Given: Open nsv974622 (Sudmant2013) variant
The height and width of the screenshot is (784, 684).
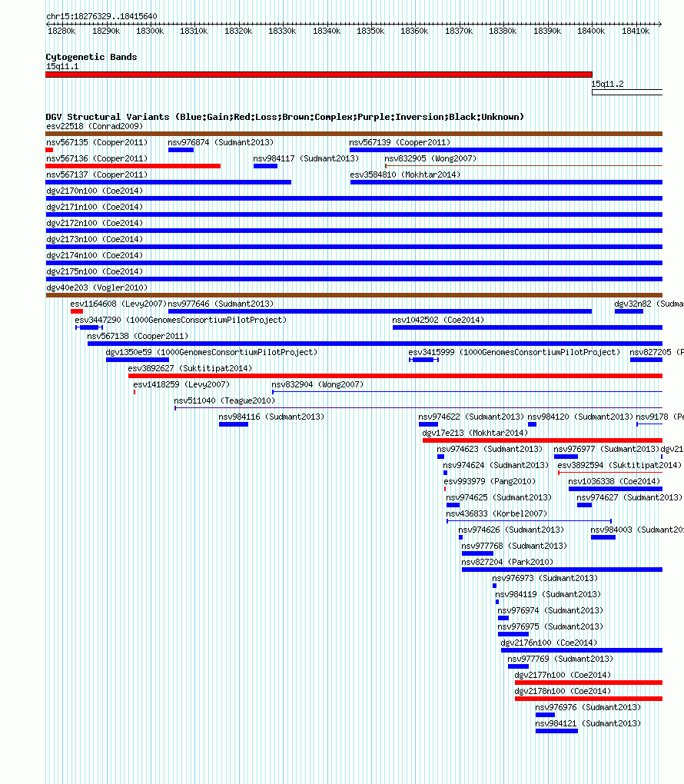Looking at the screenshot, I should coord(429,424).
